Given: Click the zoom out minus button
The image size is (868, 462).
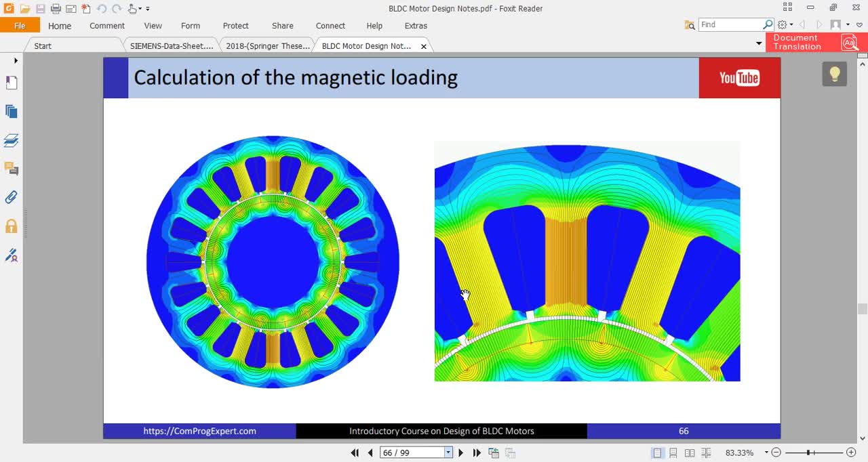Looking at the screenshot, I should [x=776, y=453].
